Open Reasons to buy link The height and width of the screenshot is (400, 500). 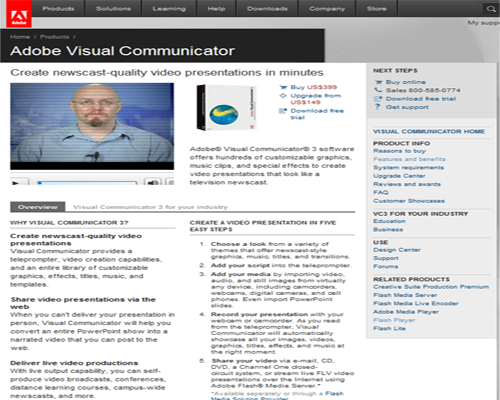click(x=399, y=151)
